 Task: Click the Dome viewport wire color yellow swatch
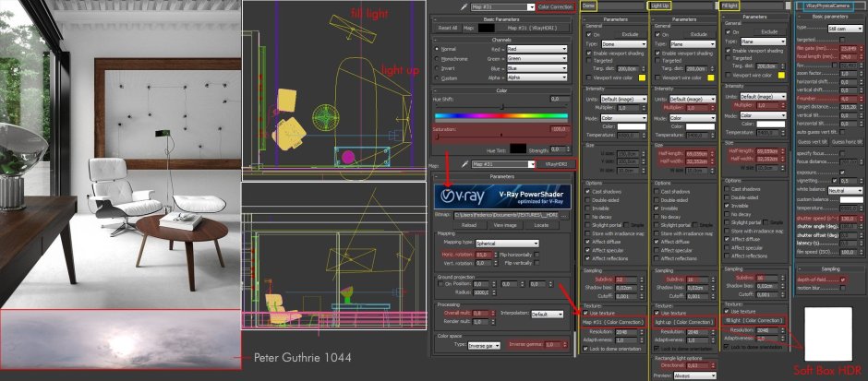coord(642,78)
